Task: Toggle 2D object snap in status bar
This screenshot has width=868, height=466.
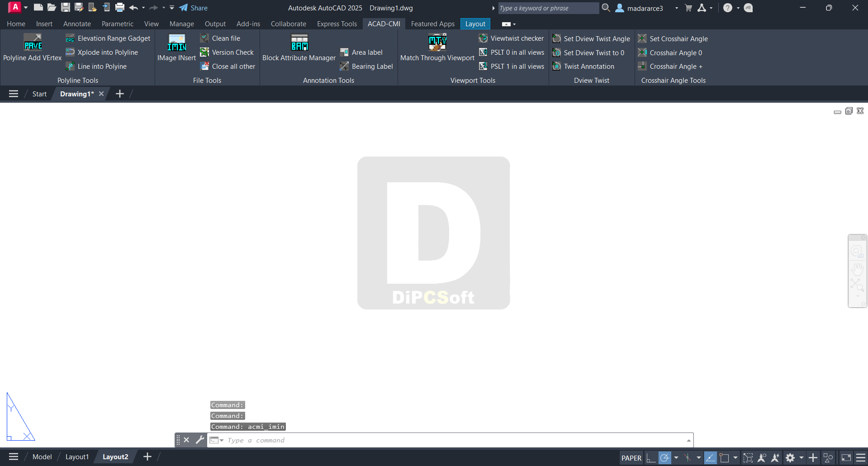Action: [x=724, y=458]
